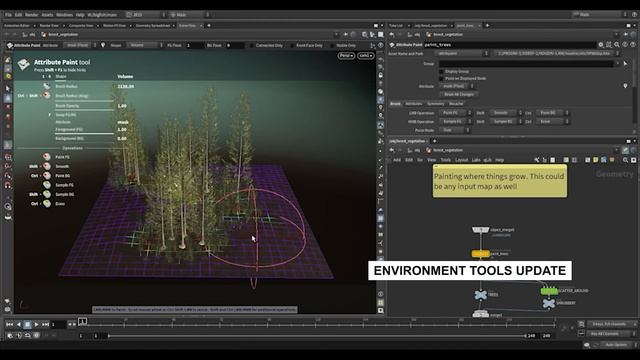
Task: Click the stop playback button
Action: pyautogui.click(x=27, y=324)
